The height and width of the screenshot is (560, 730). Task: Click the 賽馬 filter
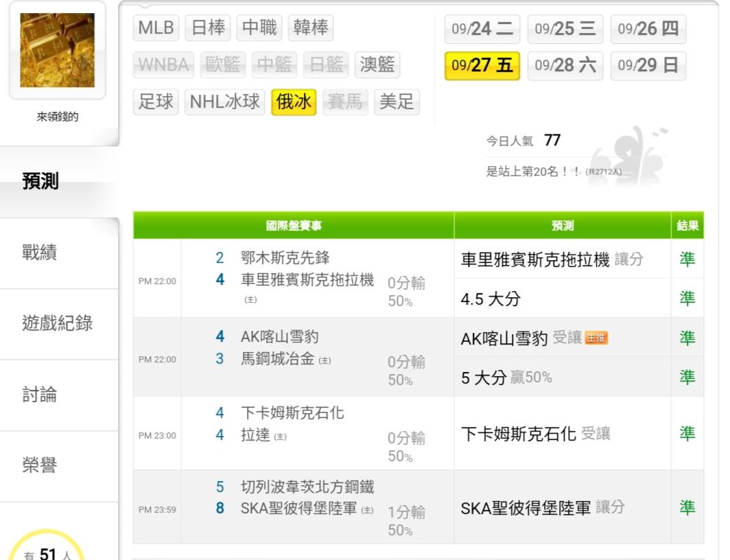tap(345, 102)
